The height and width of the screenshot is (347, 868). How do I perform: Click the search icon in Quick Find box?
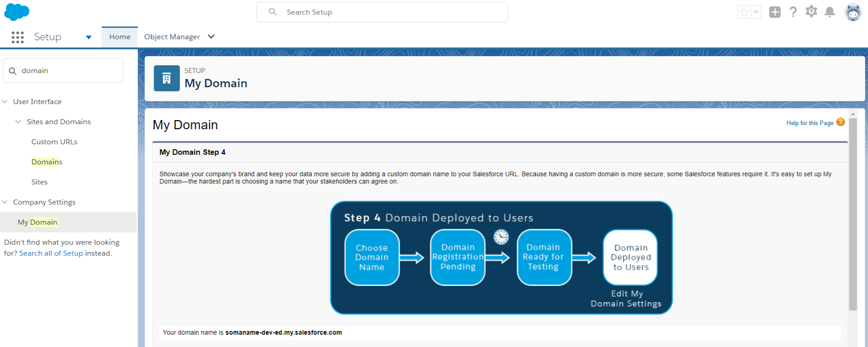pos(13,71)
